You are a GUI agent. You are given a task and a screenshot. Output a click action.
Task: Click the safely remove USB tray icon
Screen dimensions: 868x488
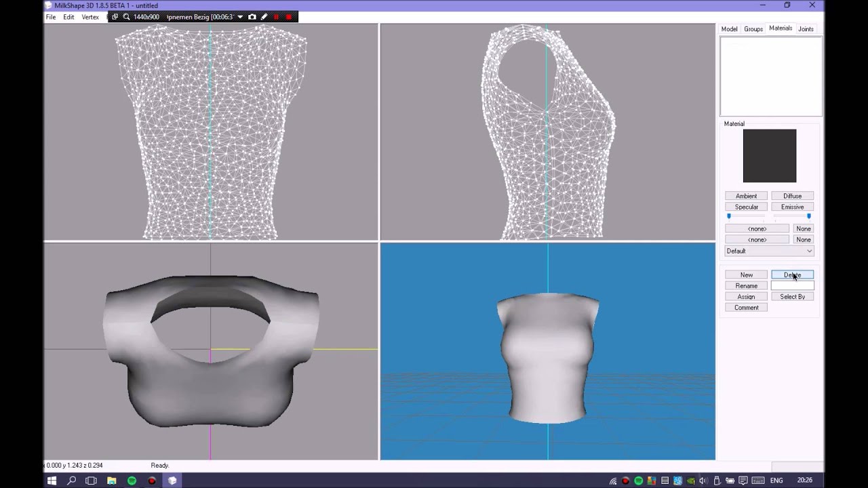click(x=716, y=481)
